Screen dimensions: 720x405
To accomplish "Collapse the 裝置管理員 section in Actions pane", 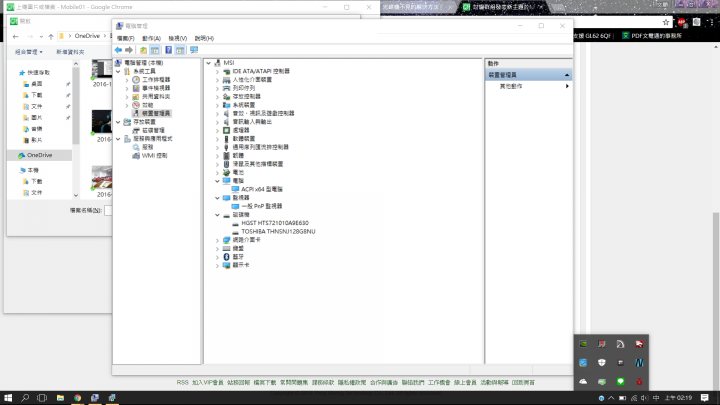I will tap(567, 75).
